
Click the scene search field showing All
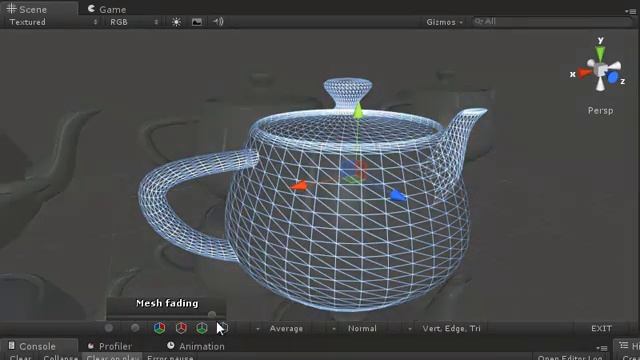552,22
